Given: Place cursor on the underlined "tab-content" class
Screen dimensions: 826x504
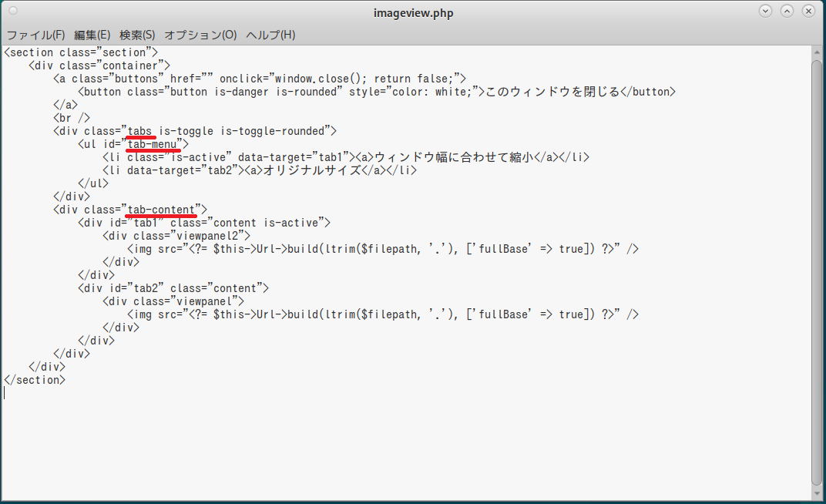Looking at the screenshot, I should coord(162,210).
